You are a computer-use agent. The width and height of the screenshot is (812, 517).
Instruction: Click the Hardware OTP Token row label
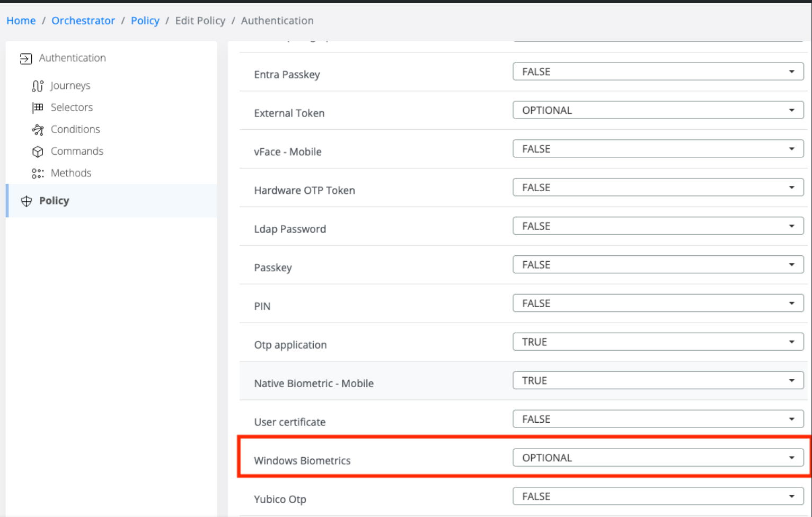click(x=304, y=190)
